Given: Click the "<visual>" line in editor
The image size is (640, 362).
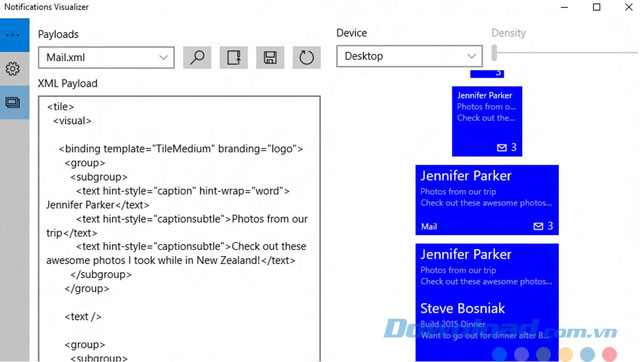Looking at the screenshot, I should (72, 121).
